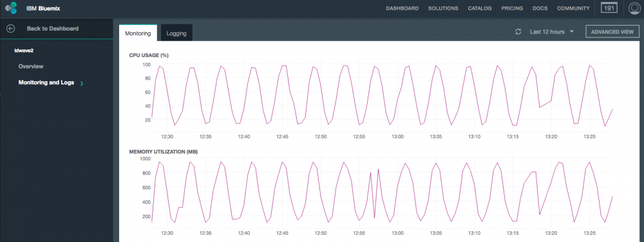Go Back to Dashboard

click(x=53, y=29)
